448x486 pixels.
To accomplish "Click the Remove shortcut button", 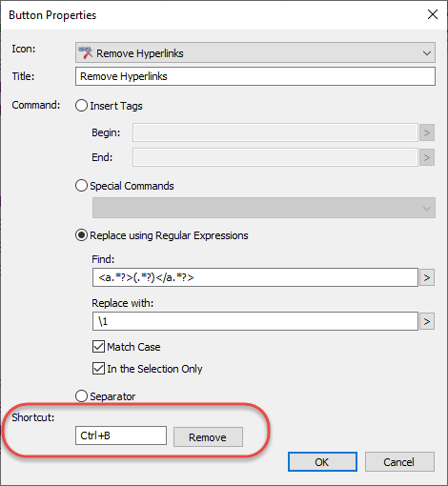I will (208, 437).
